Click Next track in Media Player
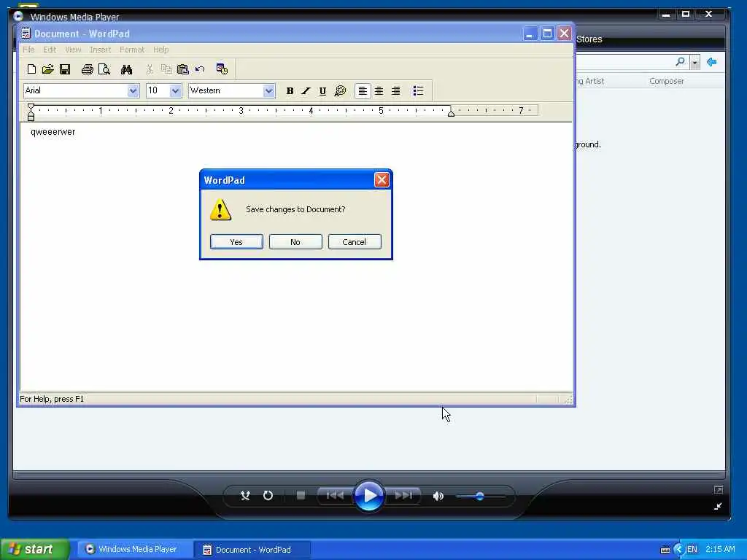 pos(403,496)
